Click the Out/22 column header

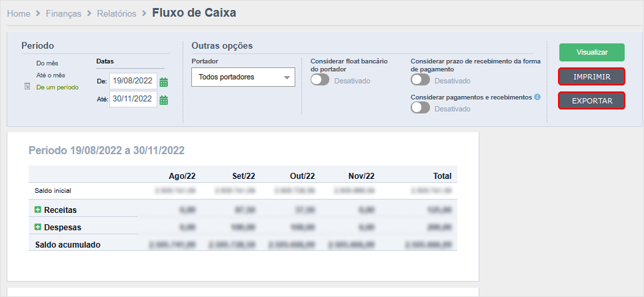tap(302, 176)
